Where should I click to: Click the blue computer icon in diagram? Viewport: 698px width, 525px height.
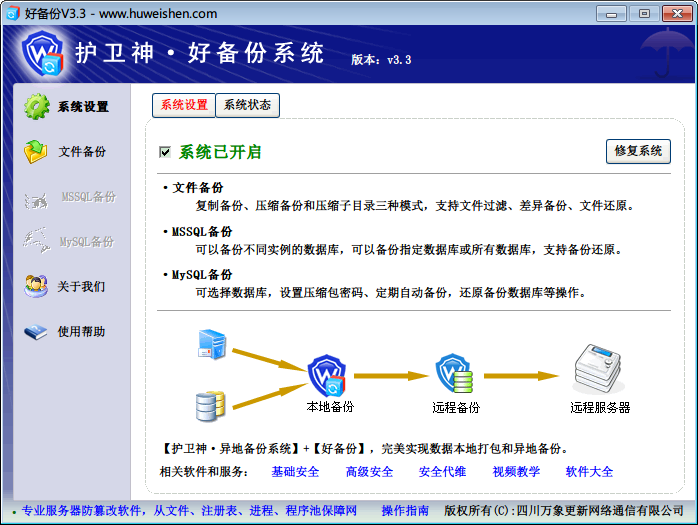[x=212, y=344]
